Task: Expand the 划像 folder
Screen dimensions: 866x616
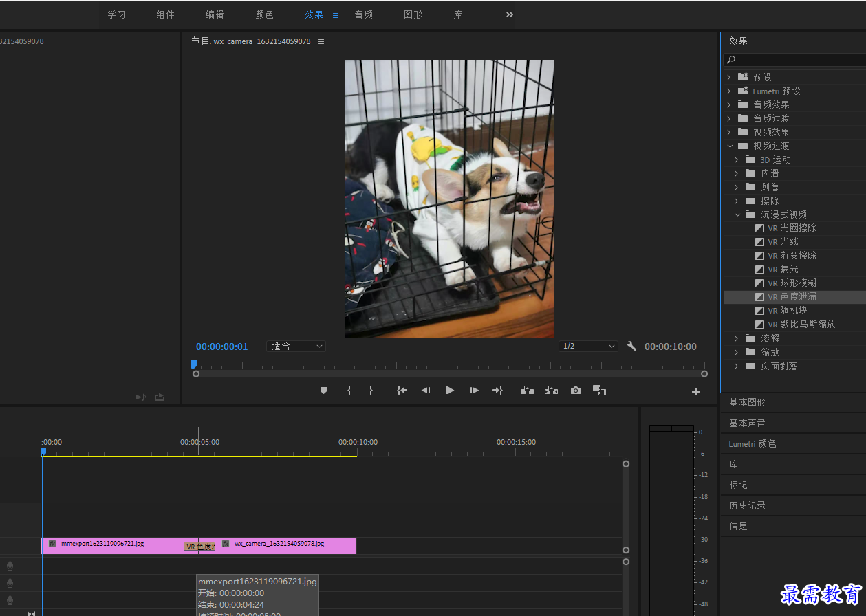Action: (737, 187)
